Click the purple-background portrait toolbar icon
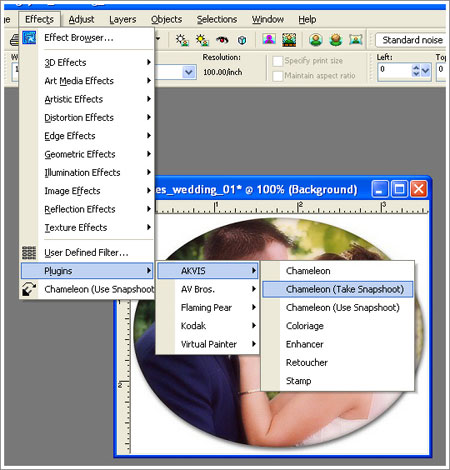The height and width of the screenshot is (470, 450). point(269,40)
